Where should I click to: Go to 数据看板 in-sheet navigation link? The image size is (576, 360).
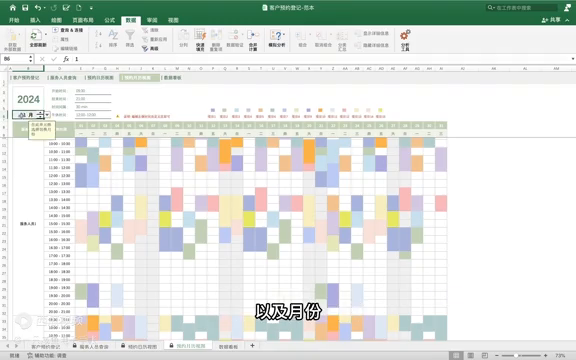tap(171, 78)
